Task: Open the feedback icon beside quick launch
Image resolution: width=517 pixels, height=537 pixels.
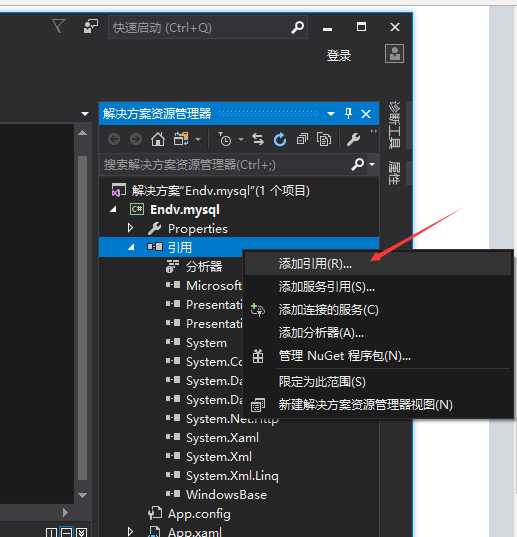Action: click(x=91, y=26)
